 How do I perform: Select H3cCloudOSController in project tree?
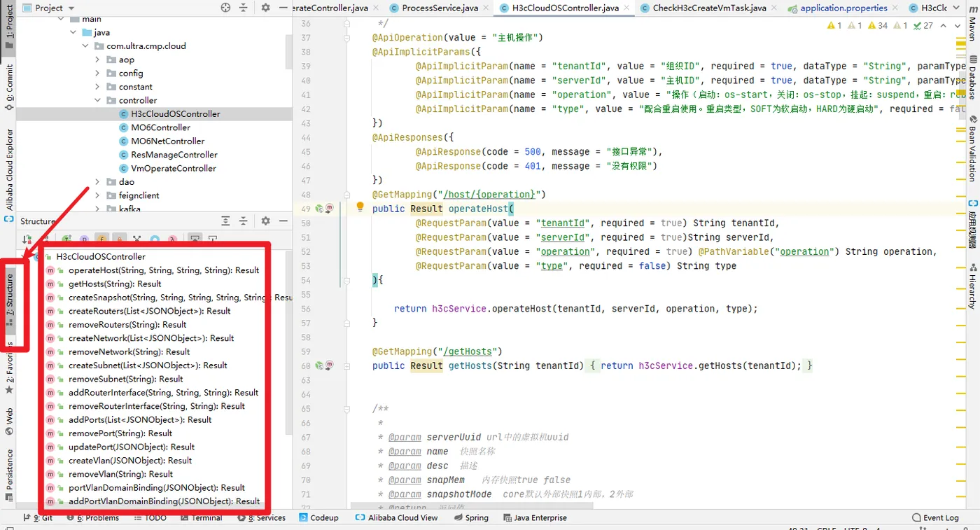coord(175,113)
